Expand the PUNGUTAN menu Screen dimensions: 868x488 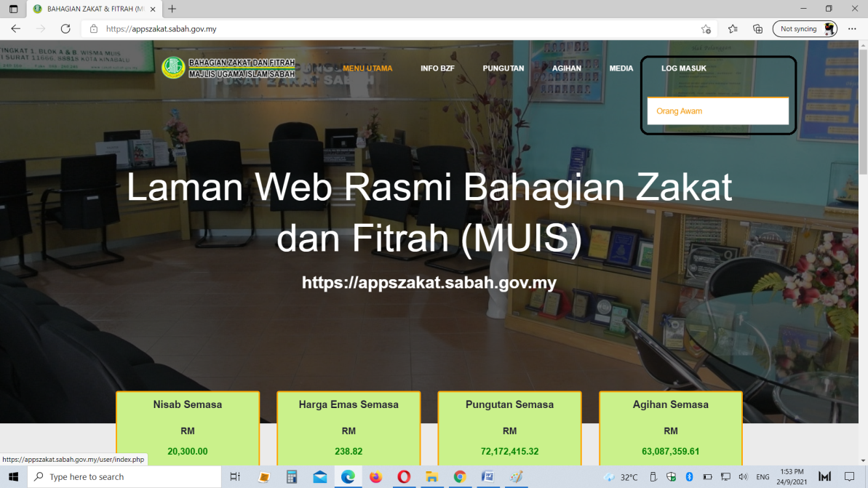point(503,68)
